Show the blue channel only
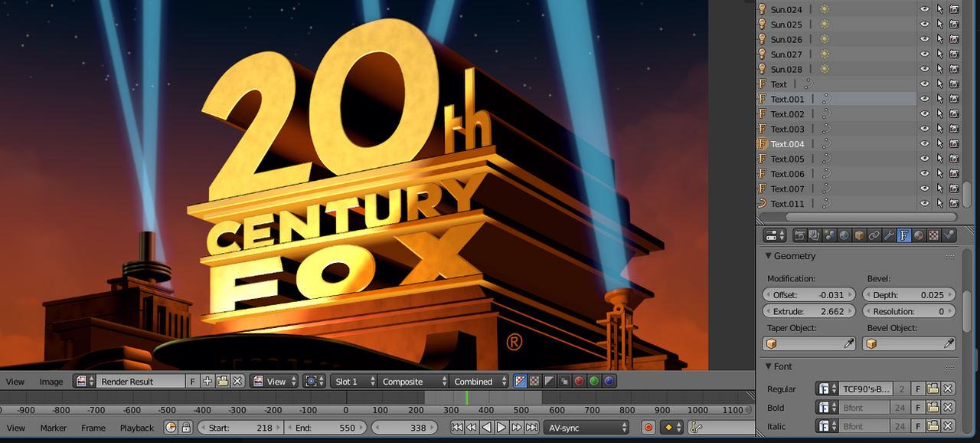Viewport: 980px width, 443px height. [x=609, y=381]
